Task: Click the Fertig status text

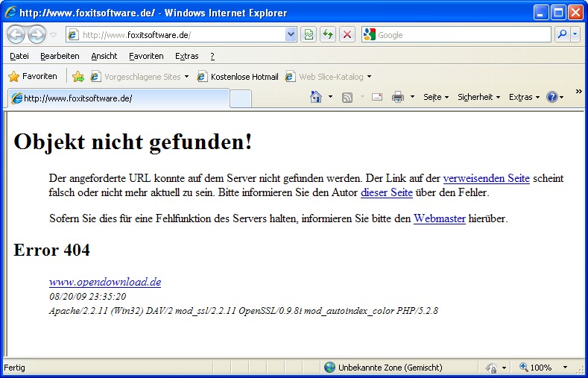Action: (14, 368)
